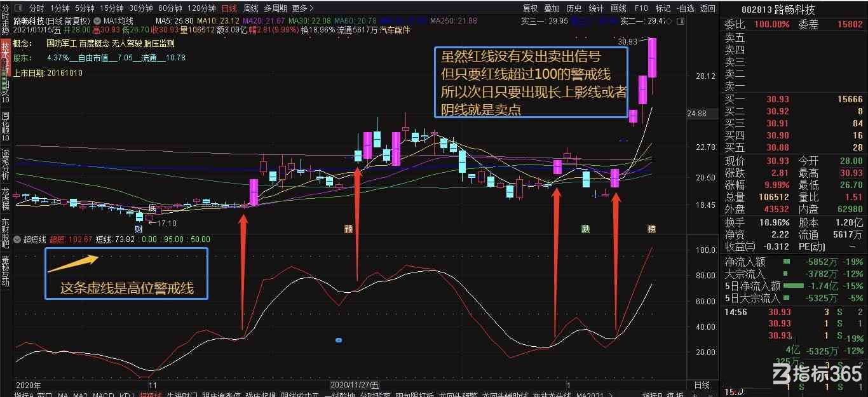Expand the 更多 periods menu
Screen dimensions: 868x397
pyautogui.click(x=303, y=8)
